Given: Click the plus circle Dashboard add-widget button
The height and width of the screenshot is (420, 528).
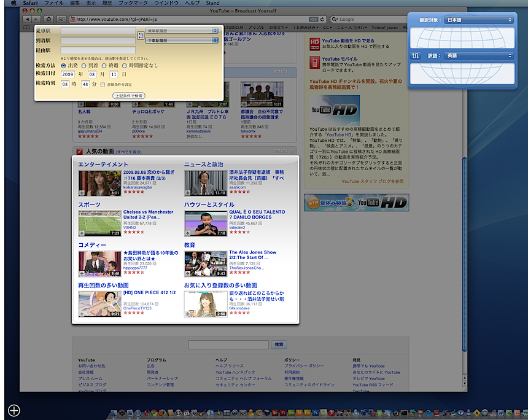Looking at the screenshot, I should click(x=14, y=410).
